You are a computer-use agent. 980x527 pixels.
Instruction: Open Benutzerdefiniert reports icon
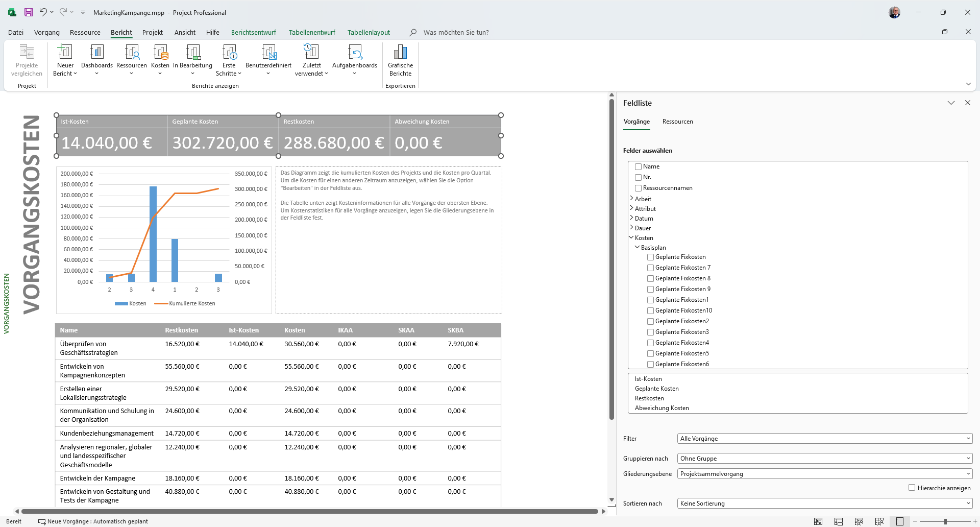268,60
